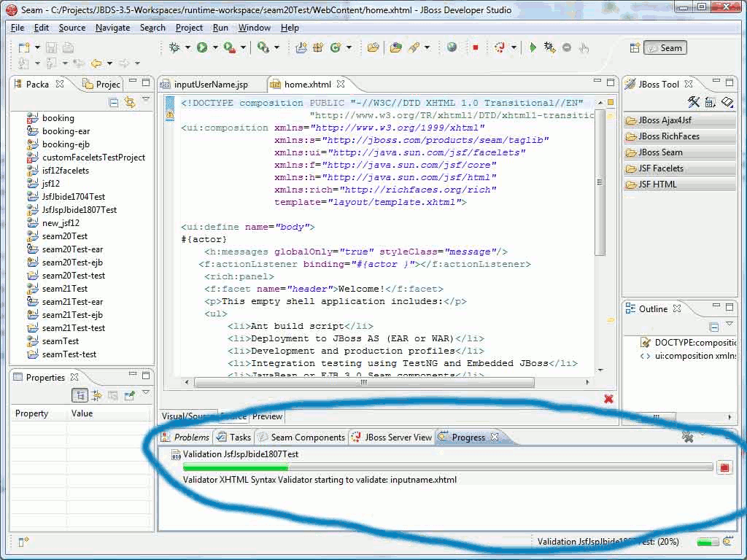This screenshot has width=747, height=560.
Task: Switch to the Problems tab
Action: pos(186,437)
